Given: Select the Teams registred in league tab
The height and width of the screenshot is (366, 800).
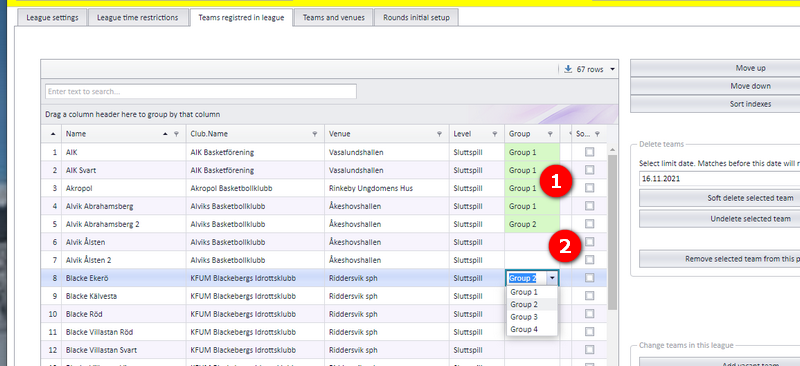Looking at the screenshot, I should click(x=241, y=17).
